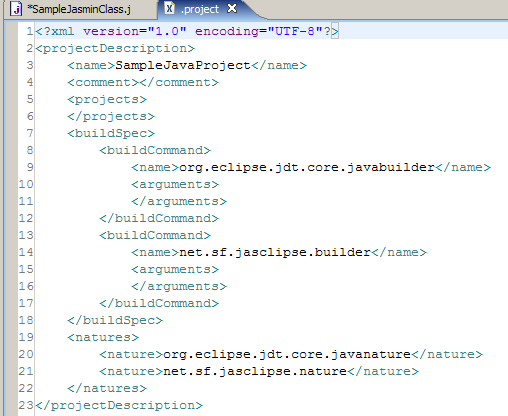Click the closing projectDescription tag on line 23
Screen dimensions: 508x416
coord(119,405)
